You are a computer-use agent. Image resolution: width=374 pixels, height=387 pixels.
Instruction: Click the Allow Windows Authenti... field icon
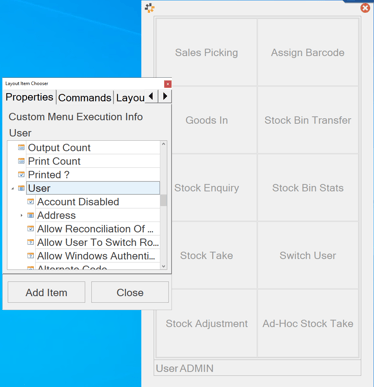[31, 256]
